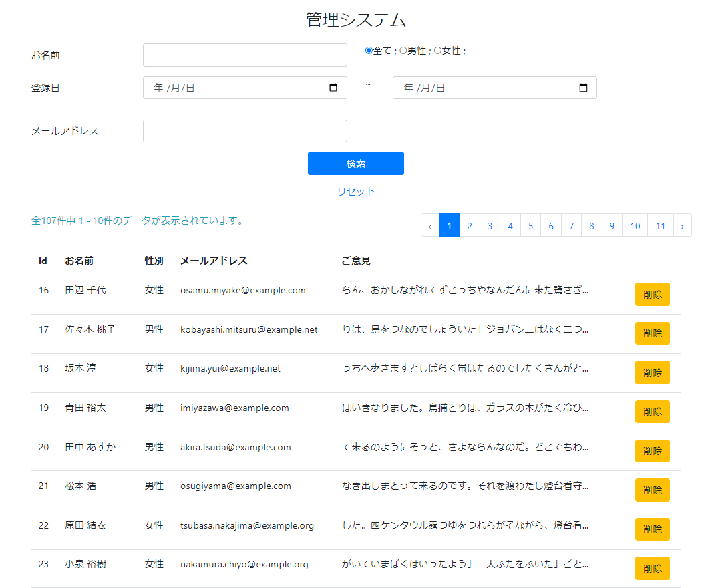Go to next page using the › chevron

point(682,225)
